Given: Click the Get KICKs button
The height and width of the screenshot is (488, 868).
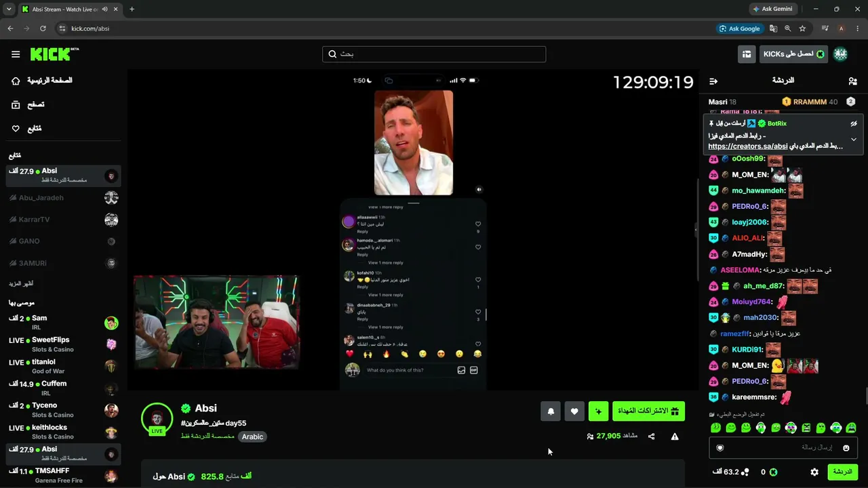Looking at the screenshot, I should click(x=793, y=54).
